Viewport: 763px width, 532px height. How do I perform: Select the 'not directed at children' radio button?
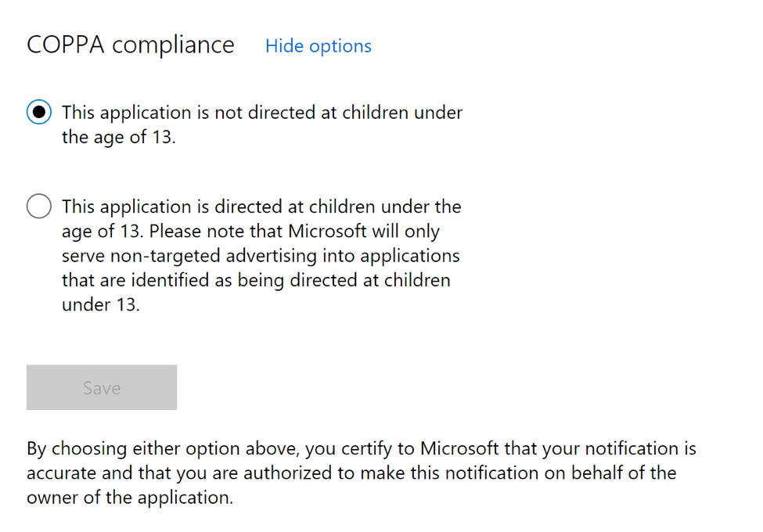[39, 112]
